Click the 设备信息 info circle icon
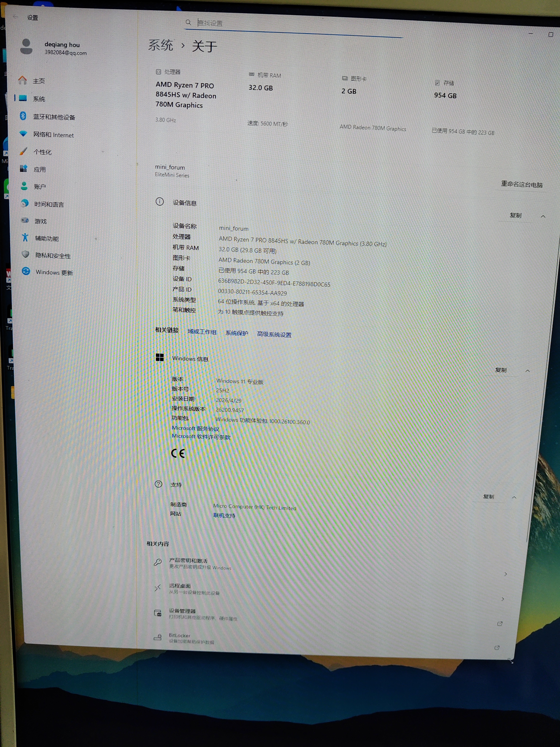 tap(160, 202)
